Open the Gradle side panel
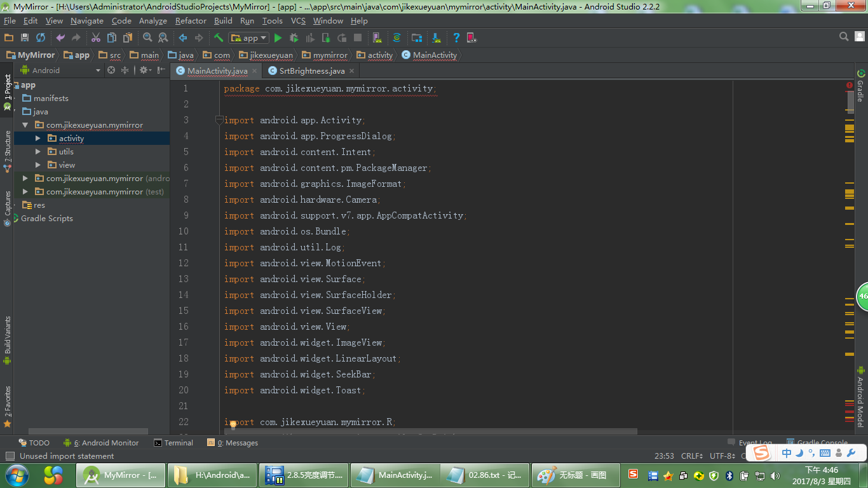This screenshot has height=488, width=868. tap(861, 86)
